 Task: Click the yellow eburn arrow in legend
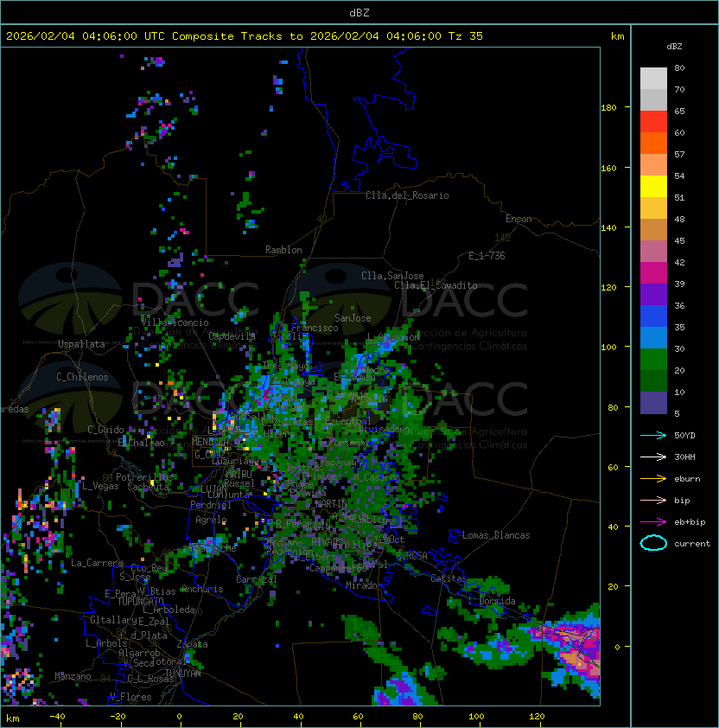(x=653, y=479)
